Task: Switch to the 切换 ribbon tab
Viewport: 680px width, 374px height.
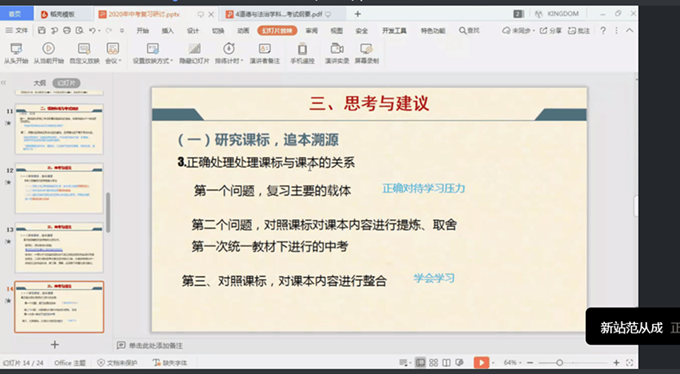Action: pyautogui.click(x=218, y=30)
